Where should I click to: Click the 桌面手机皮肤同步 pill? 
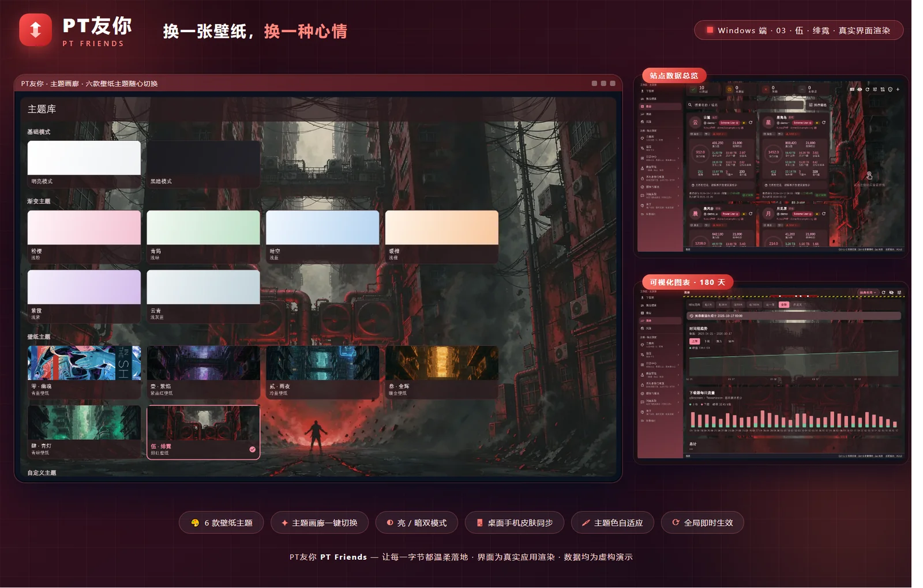[515, 523]
